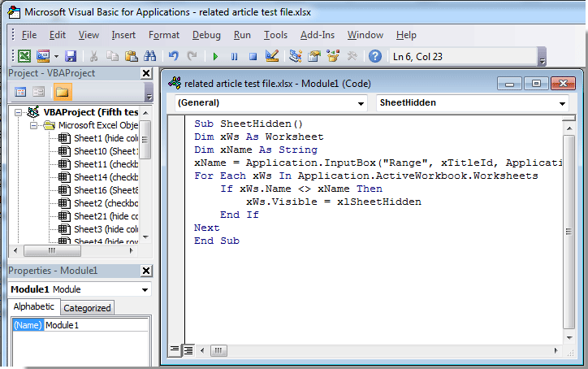Open the Window menu
The width and height of the screenshot is (588, 369).
tap(365, 35)
